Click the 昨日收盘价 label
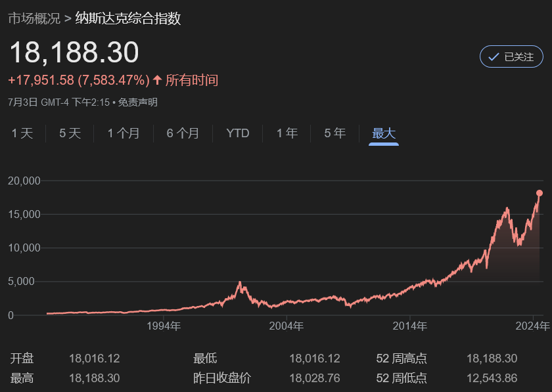 click(222, 378)
